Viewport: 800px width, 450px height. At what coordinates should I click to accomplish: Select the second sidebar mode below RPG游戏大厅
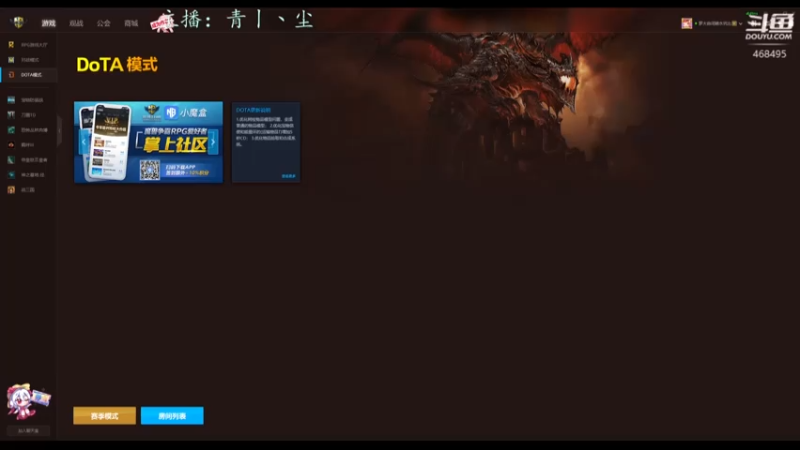[x=29, y=60]
